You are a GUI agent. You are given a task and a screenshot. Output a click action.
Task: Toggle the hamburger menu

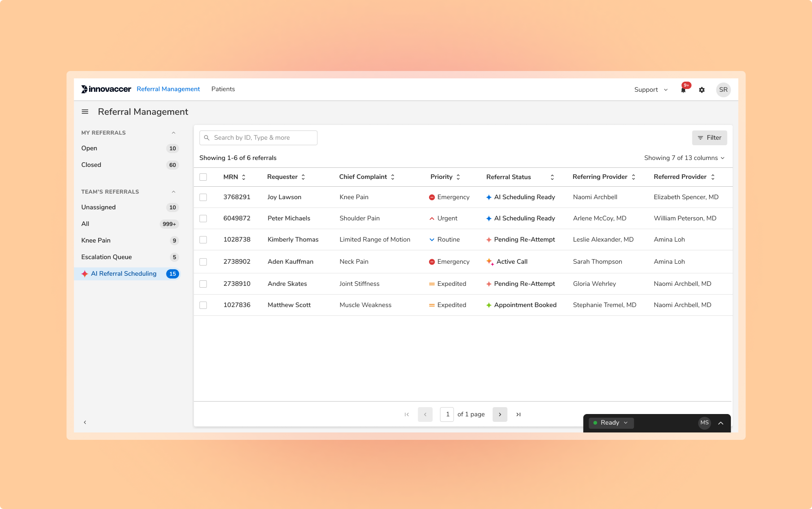[85, 112]
